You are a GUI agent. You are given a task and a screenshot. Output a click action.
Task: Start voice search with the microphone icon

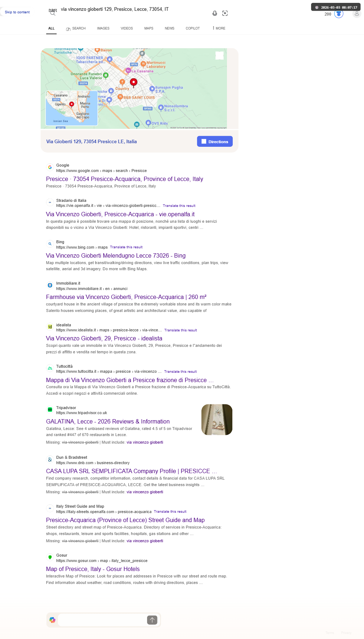tap(215, 13)
